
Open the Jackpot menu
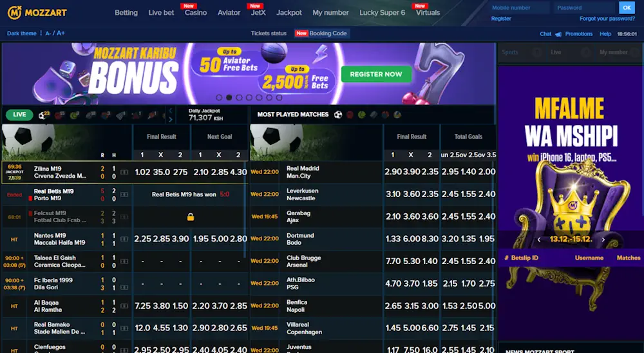pos(289,13)
